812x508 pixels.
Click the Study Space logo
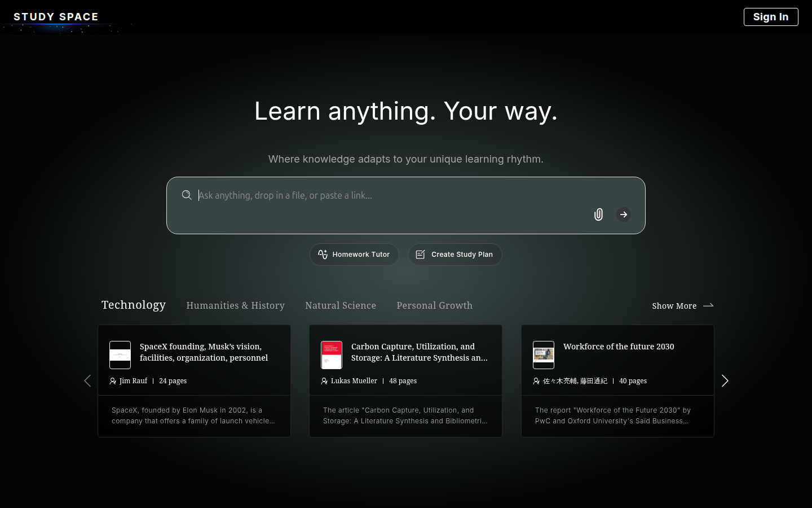[x=56, y=17]
